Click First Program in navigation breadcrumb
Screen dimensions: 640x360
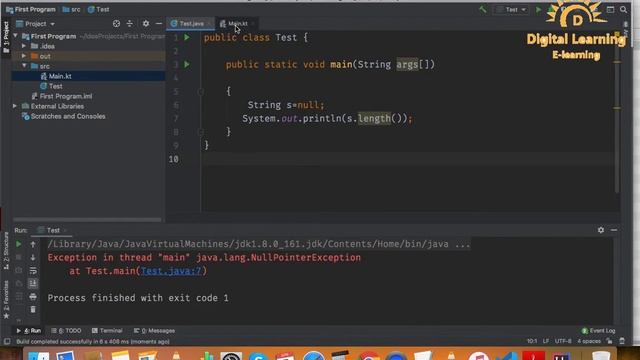[31, 9]
